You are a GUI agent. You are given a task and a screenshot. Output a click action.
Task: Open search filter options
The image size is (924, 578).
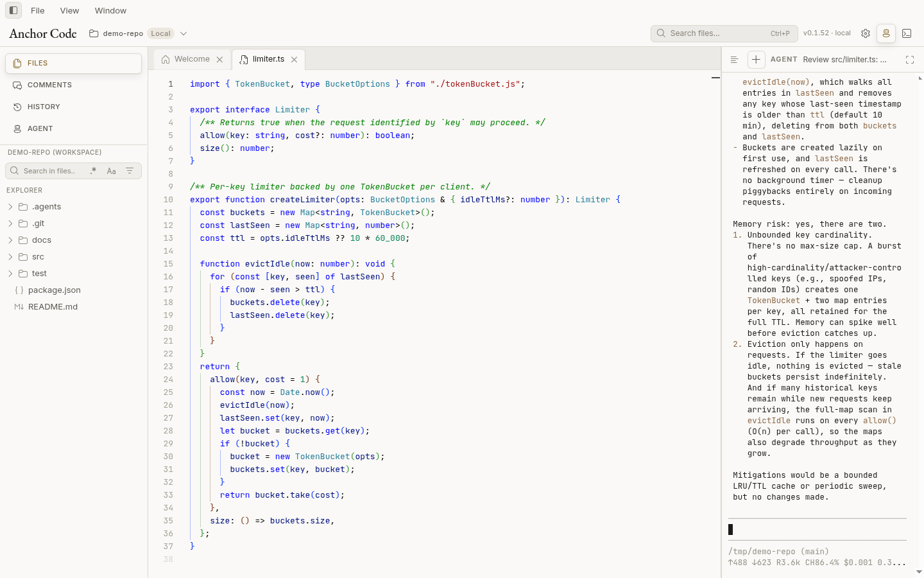tap(130, 171)
